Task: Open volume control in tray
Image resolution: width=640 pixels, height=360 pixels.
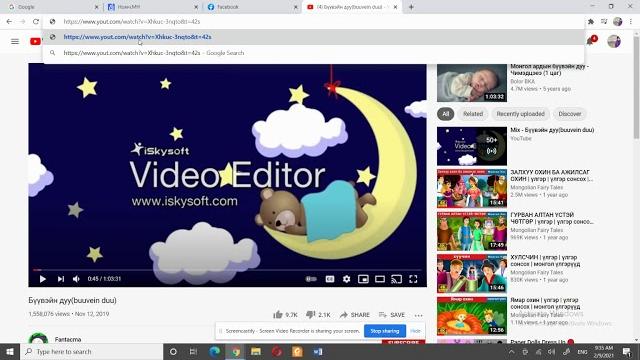Action: [552, 351]
